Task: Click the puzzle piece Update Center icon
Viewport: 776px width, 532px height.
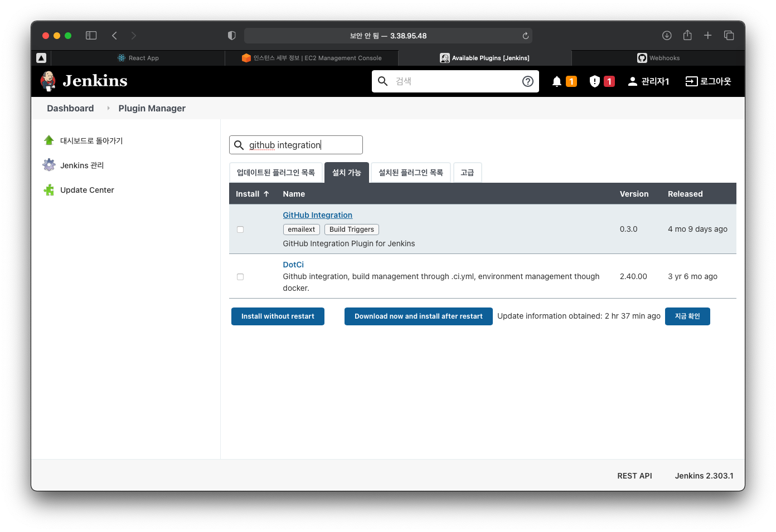Action: pyautogui.click(x=49, y=190)
